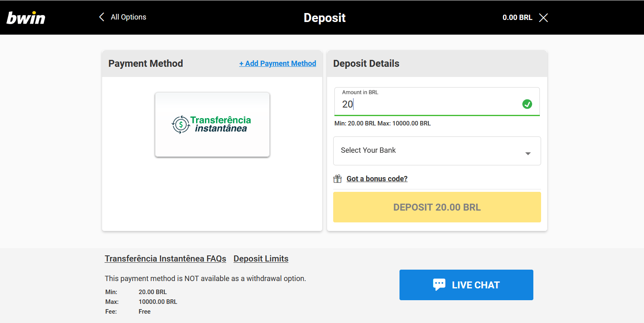The width and height of the screenshot is (644, 323).
Task: Click the Payment Method panel heading
Action: [146, 64]
